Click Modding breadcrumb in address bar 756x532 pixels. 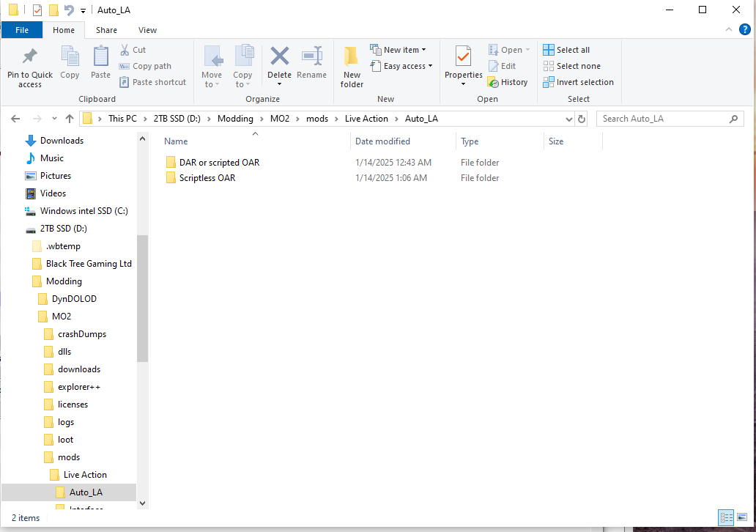[x=235, y=119]
